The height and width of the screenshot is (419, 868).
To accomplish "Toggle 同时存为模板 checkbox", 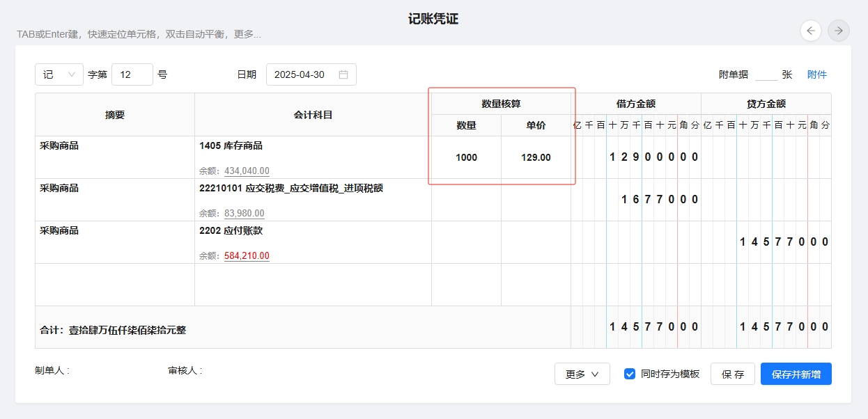I will point(630,374).
